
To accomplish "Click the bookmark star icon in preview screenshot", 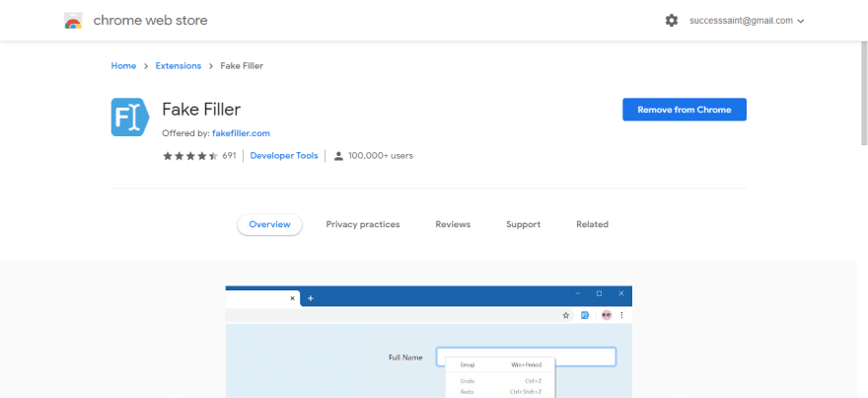I will pyautogui.click(x=566, y=315).
